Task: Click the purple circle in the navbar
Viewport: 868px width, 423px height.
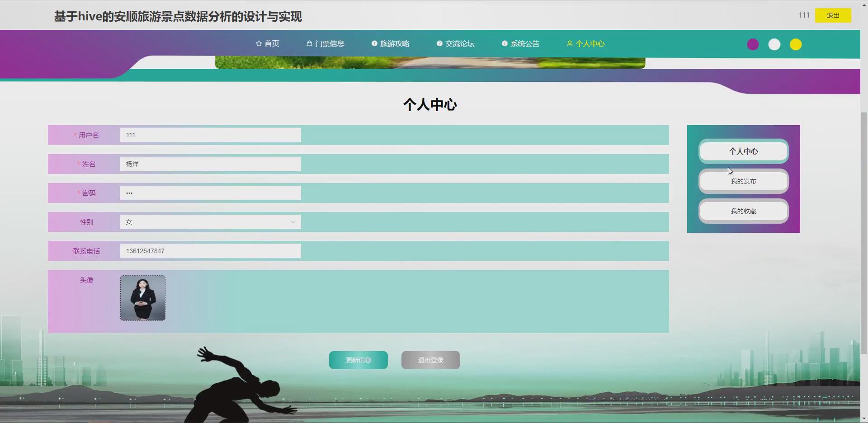Action: coord(752,44)
